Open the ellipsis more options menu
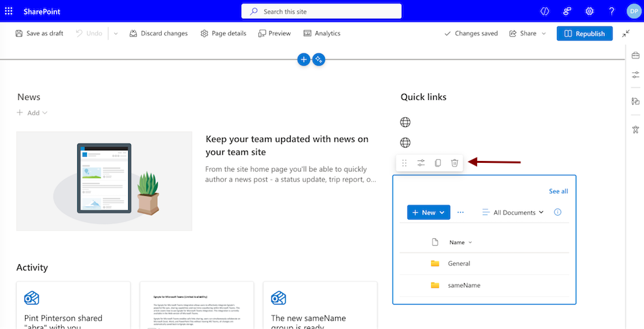Viewport: 644px width, 329px height. click(x=460, y=212)
